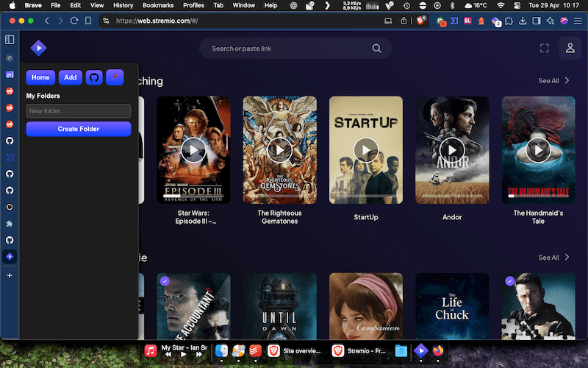
Task: Select the active Stremio tab in vertical tab strip
Action: pos(10,256)
